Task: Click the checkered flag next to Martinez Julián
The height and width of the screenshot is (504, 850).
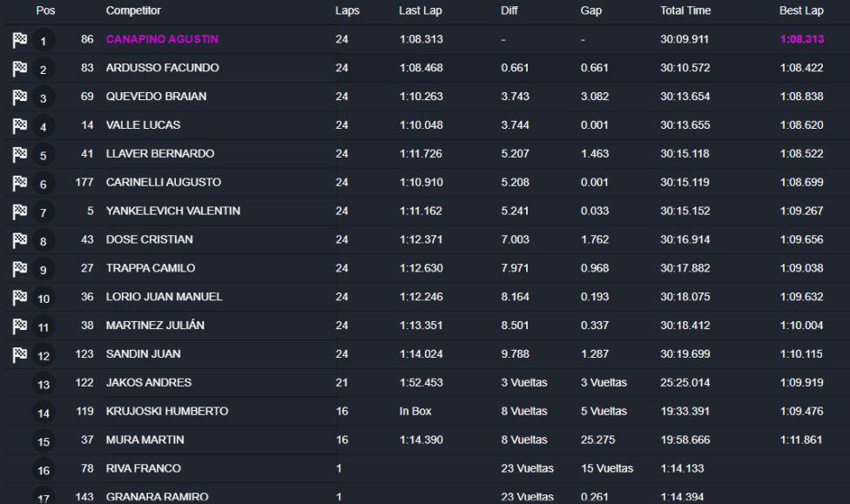Action: (x=20, y=326)
